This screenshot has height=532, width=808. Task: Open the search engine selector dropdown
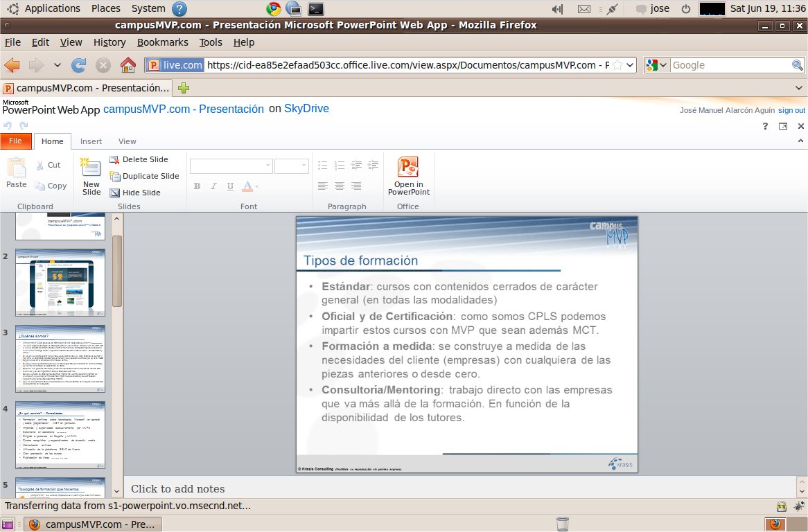coord(656,65)
